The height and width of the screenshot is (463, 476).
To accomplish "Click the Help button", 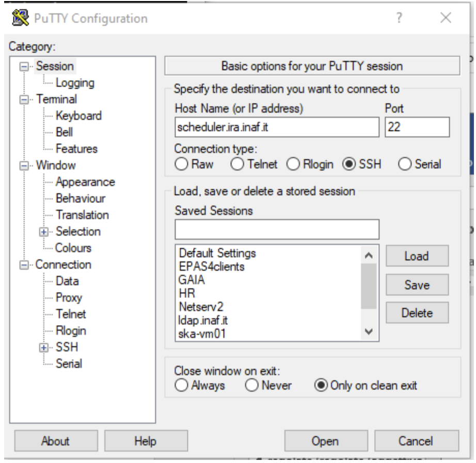I will (x=146, y=441).
